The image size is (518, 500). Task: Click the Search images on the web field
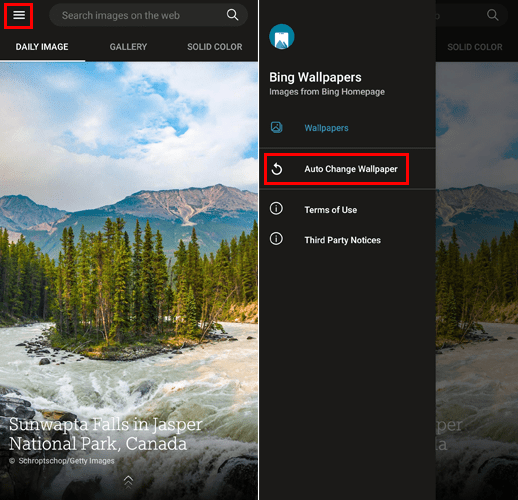tap(148, 15)
